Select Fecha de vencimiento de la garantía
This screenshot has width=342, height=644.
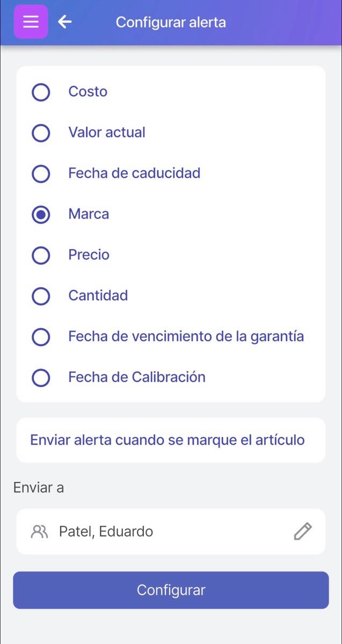point(40,337)
